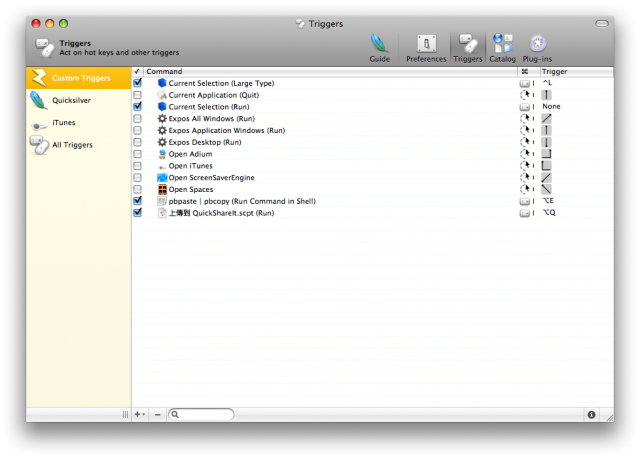Select Expos Desktop (Run) row
Screen dimensions: 640x458
tap(372, 142)
